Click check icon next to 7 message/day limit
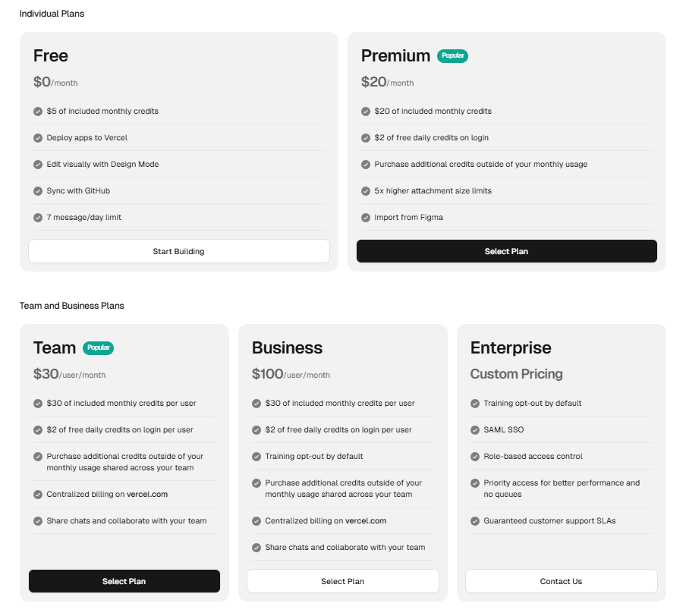This screenshot has height=616, width=686. (x=38, y=217)
